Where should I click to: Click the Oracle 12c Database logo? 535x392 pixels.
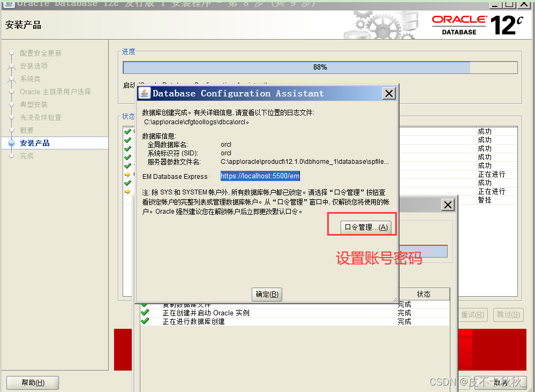(x=477, y=25)
